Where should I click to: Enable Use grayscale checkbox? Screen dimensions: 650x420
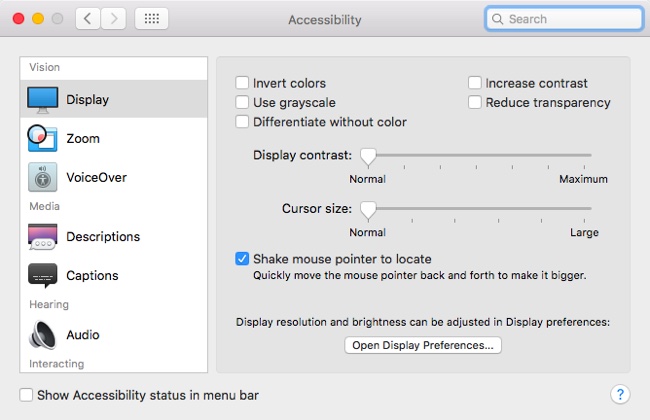(242, 102)
